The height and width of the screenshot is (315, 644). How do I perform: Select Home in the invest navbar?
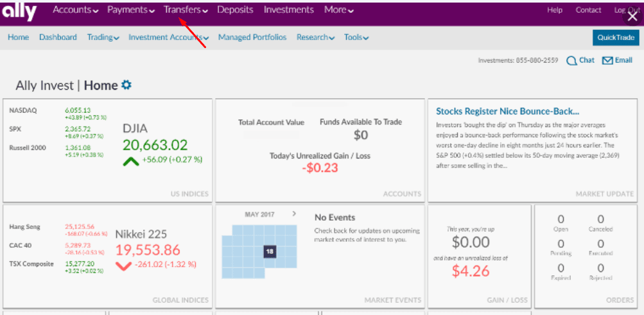click(19, 37)
